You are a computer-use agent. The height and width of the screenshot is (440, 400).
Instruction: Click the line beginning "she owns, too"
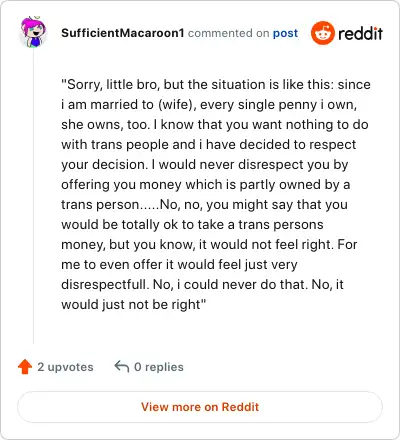pyautogui.click(x=215, y=124)
